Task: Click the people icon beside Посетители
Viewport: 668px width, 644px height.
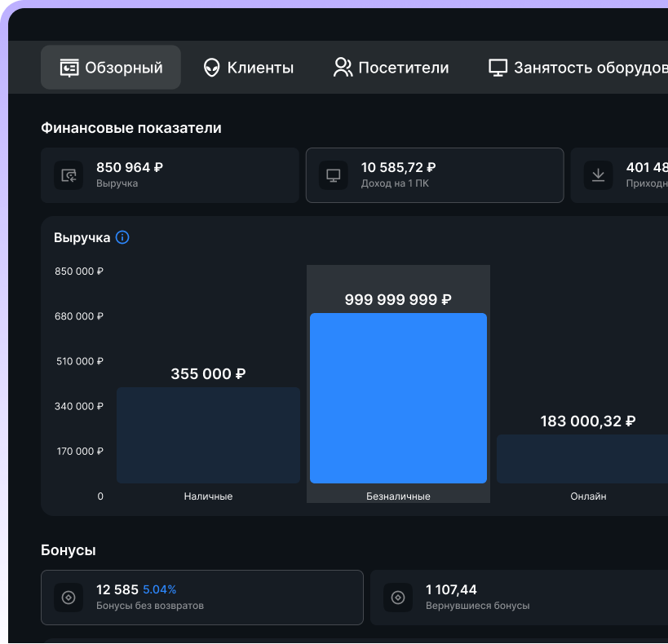Action: [343, 68]
